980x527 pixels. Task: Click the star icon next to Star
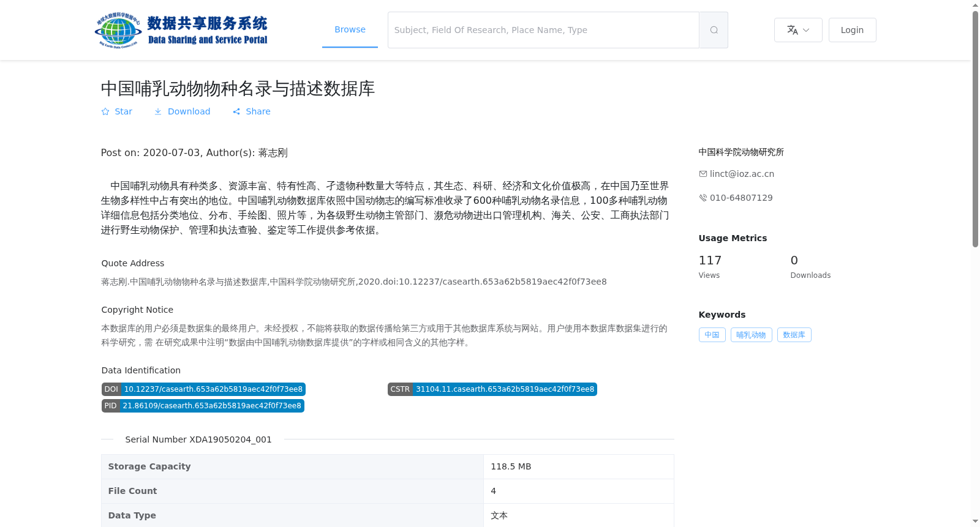tap(105, 111)
